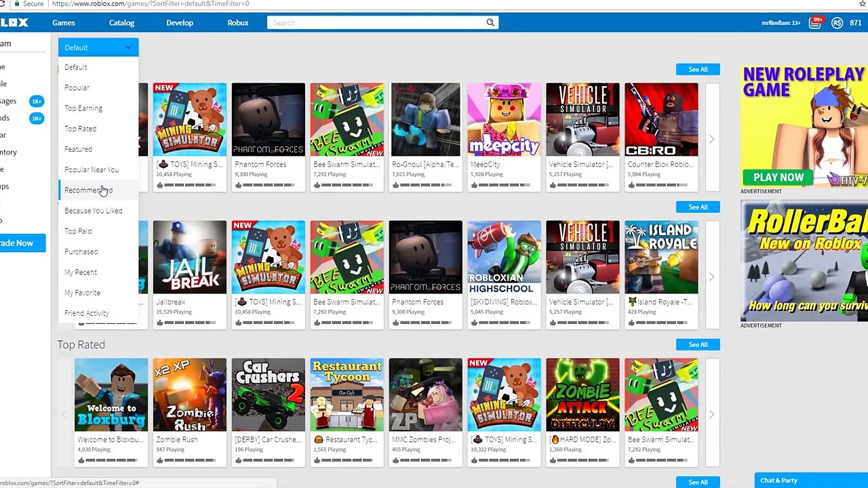Click the 'MeepCity' game title text
Screen dimensions: 868x488
486,165
